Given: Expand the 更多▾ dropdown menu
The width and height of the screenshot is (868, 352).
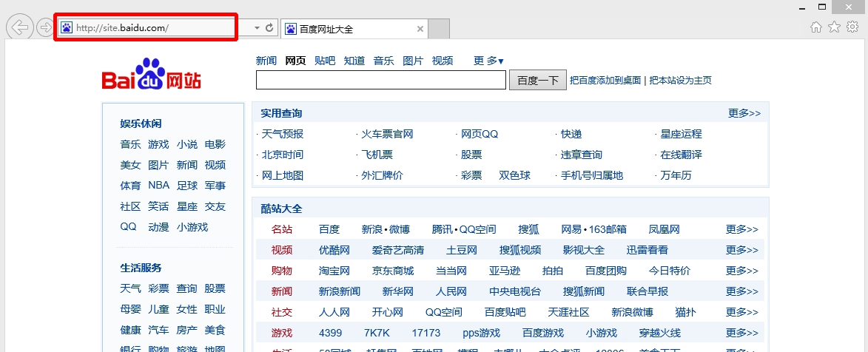Looking at the screenshot, I should pyautogui.click(x=489, y=61).
